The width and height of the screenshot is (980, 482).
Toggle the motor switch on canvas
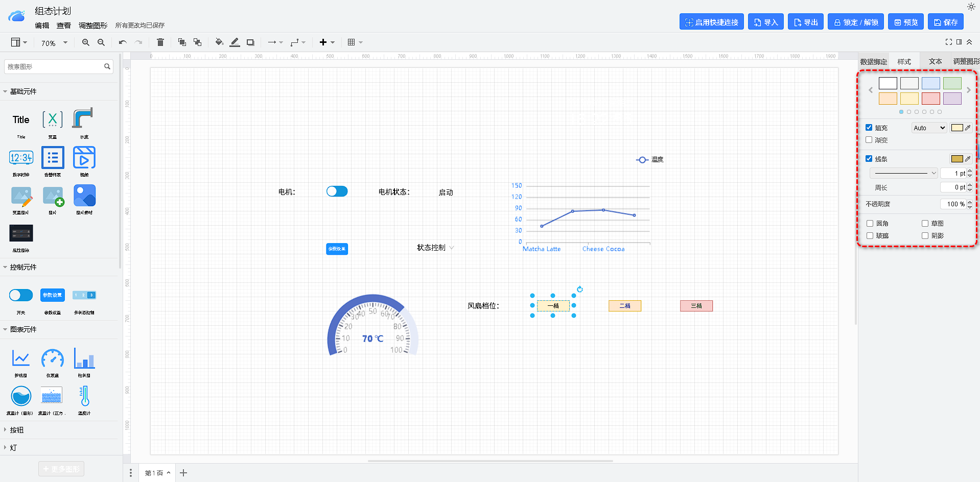pos(337,191)
